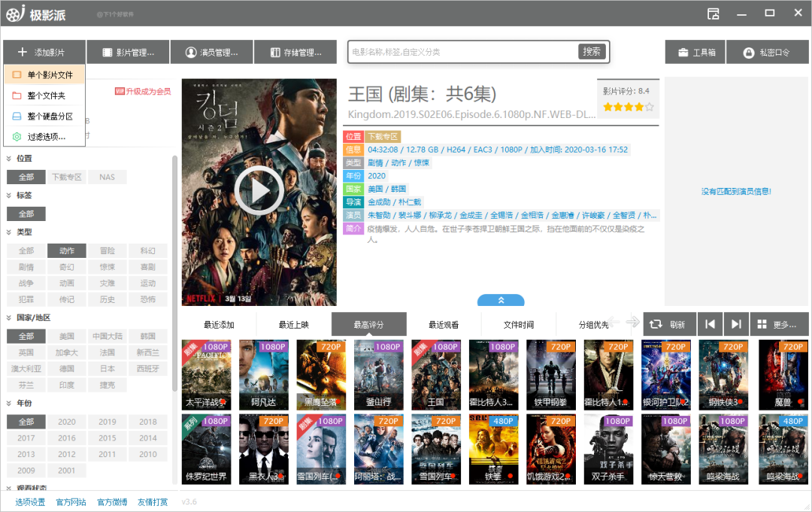Viewport: 812px width, 512px height.
Task: Toggle the 韩国 country filter
Action: tap(147, 337)
